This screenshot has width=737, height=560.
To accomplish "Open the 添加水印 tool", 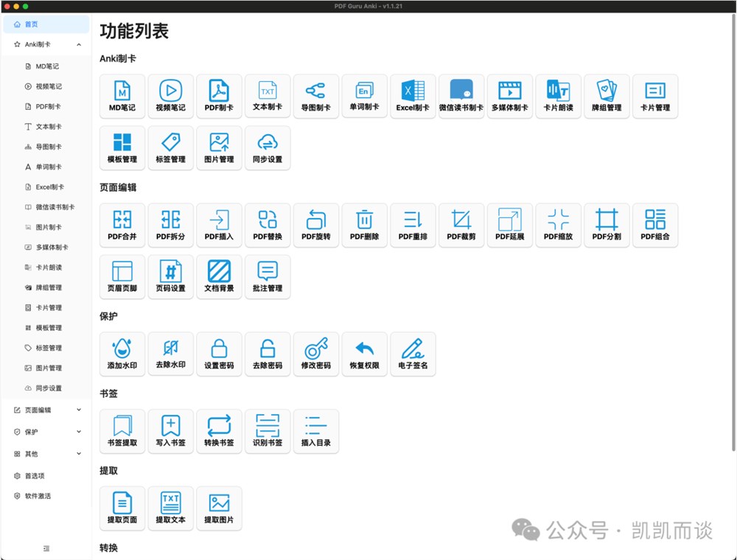I will click(122, 354).
